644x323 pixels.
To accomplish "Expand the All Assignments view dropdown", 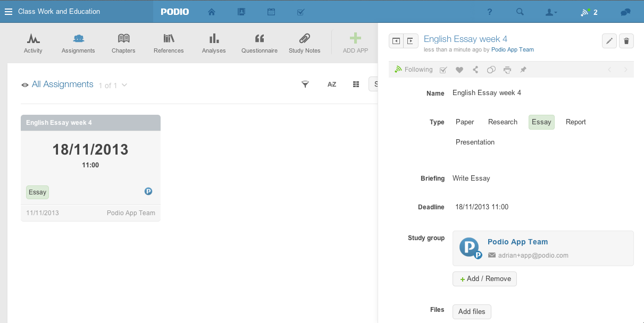I will pyautogui.click(x=124, y=85).
